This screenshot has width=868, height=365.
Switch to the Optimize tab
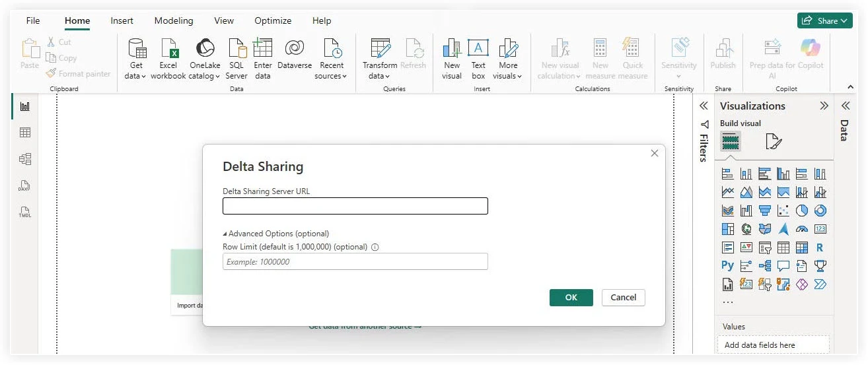(x=273, y=20)
